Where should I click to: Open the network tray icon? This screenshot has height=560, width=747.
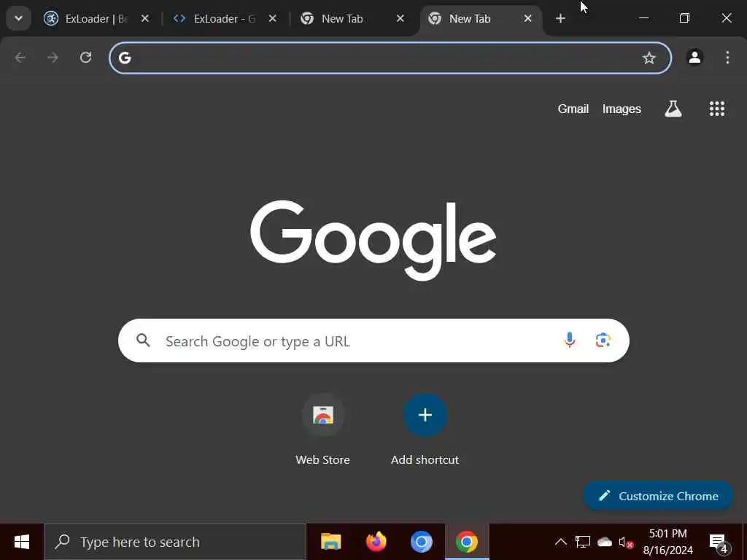point(583,542)
